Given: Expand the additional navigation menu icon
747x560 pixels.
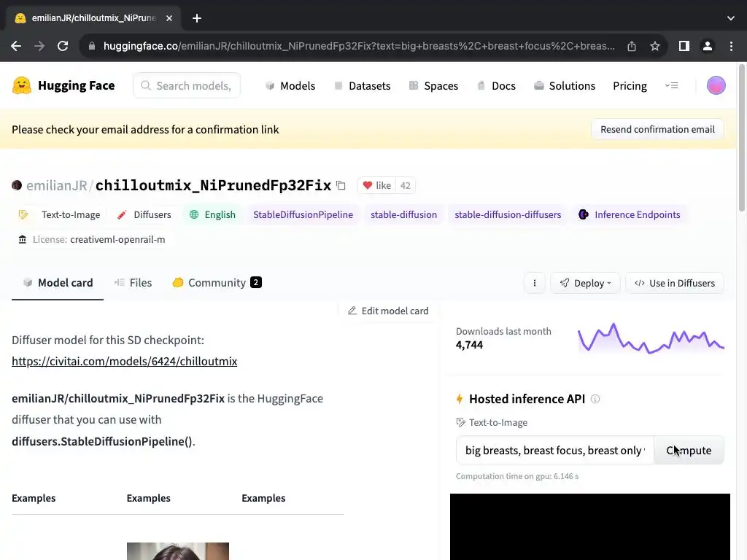Looking at the screenshot, I should click(671, 86).
